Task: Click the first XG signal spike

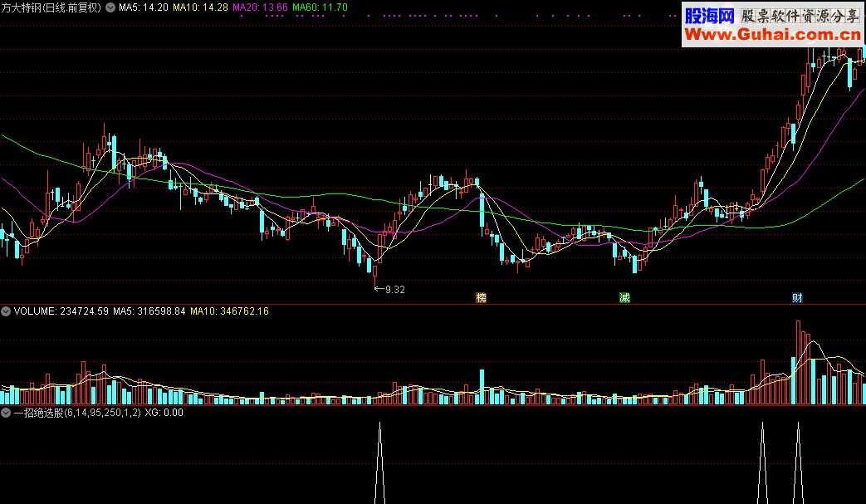Action: click(x=379, y=462)
